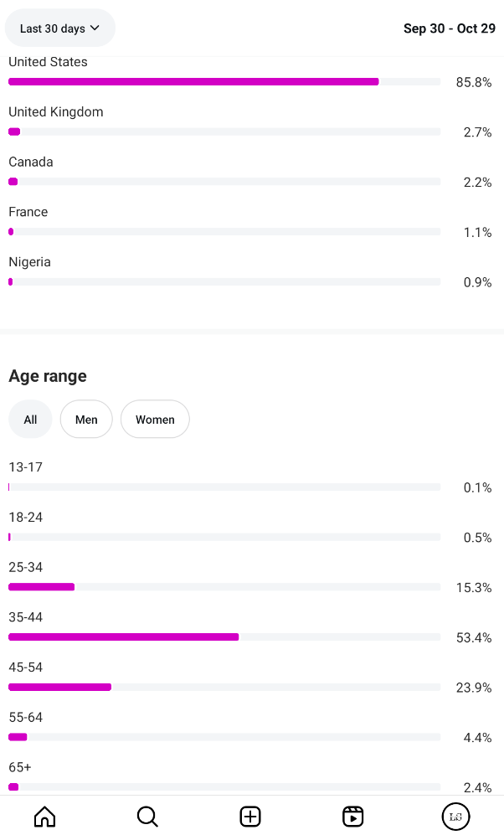Click the 45-54 age range bar
Viewport: 504px width, 835px height.
click(60, 688)
